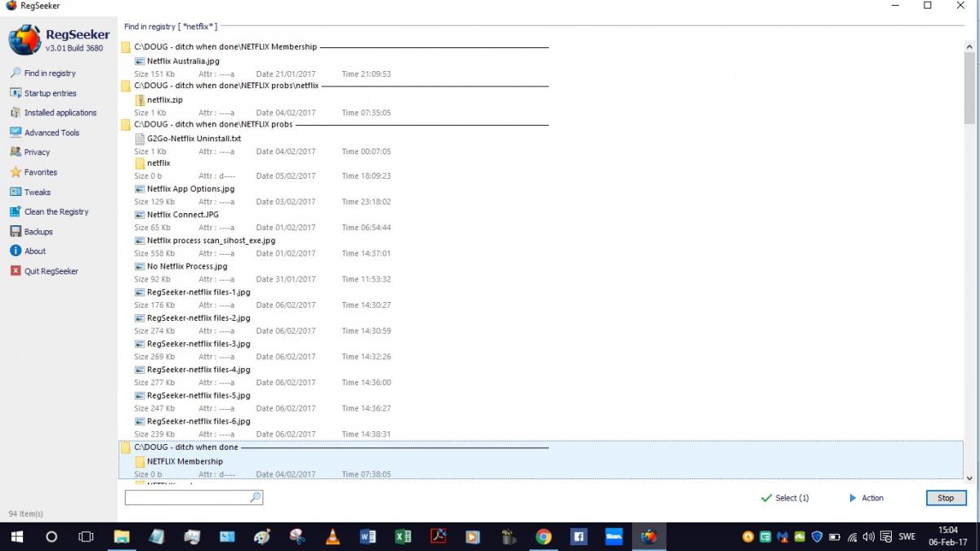Screen dimensions: 980x551
Task: Click the G2Go-Netflix Uninstall.txt document icon
Action: (140, 139)
